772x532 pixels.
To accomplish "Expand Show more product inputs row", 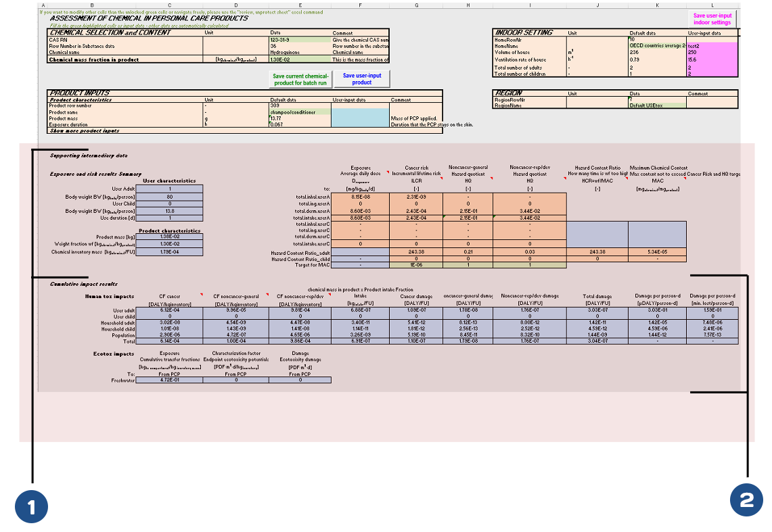I will tap(85, 130).
